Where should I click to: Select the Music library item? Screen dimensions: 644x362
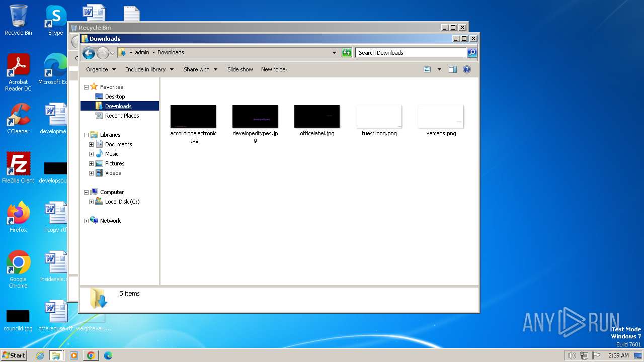tap(112, 154)
